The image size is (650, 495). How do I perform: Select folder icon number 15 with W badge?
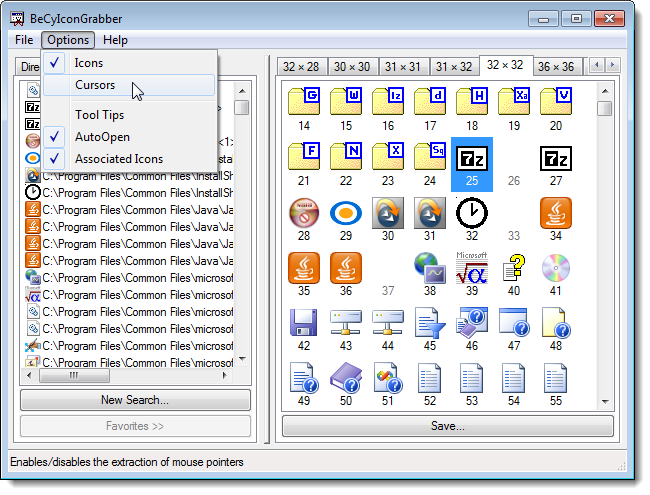click(346, 101)
